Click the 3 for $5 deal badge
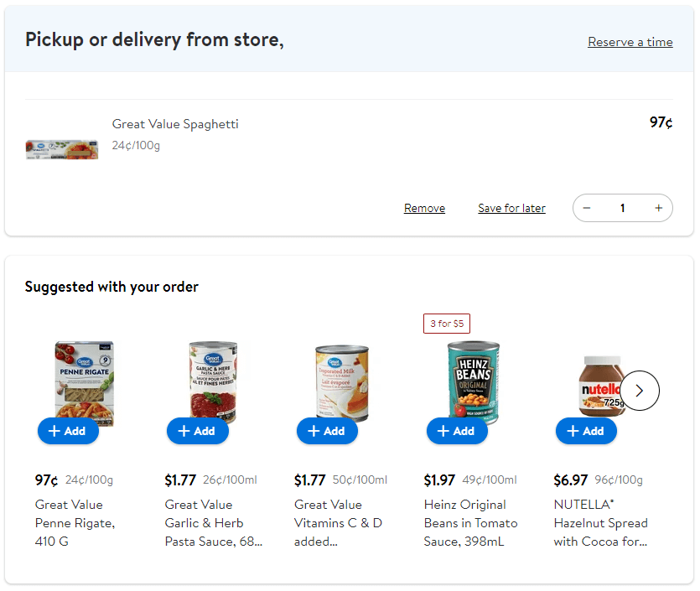The height and width of the screenshot is (591, 700). pos(447,323)
